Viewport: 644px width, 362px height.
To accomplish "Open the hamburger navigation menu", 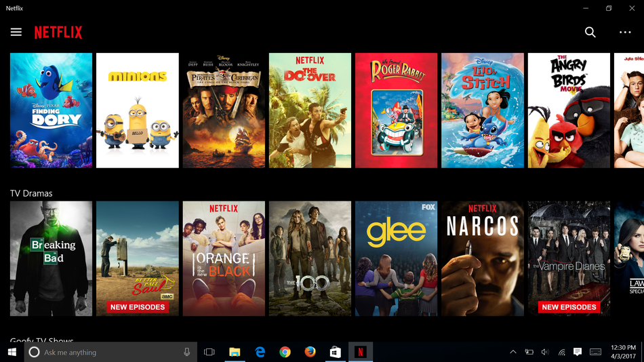I will pos(16,32).
